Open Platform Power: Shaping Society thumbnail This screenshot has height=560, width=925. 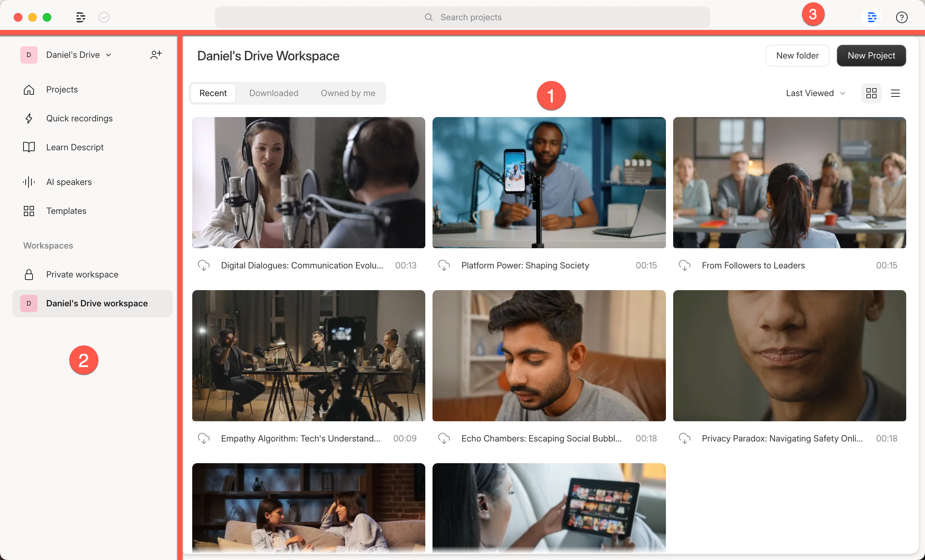click(549, 182)
